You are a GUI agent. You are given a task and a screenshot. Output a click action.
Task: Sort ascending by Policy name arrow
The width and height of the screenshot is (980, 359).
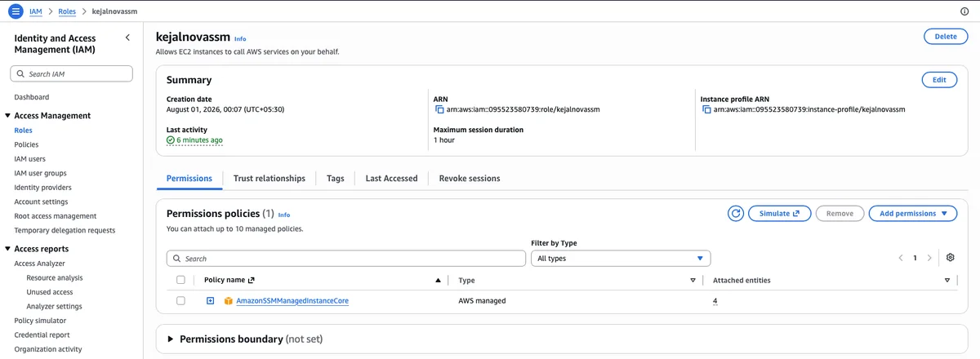439,280
